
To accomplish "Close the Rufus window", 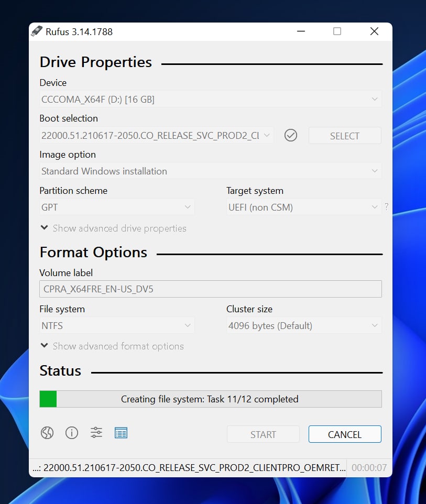I will coord(374,31).
